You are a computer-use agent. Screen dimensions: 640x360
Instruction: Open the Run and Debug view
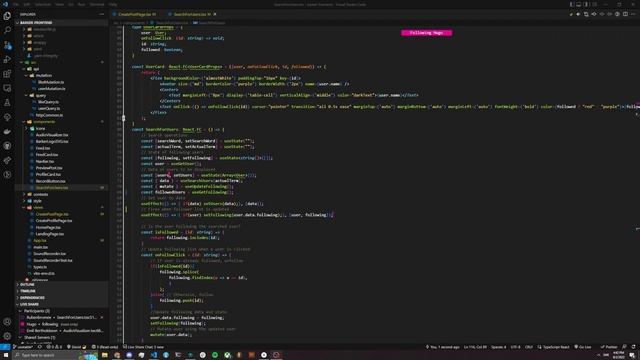point(7,59)
